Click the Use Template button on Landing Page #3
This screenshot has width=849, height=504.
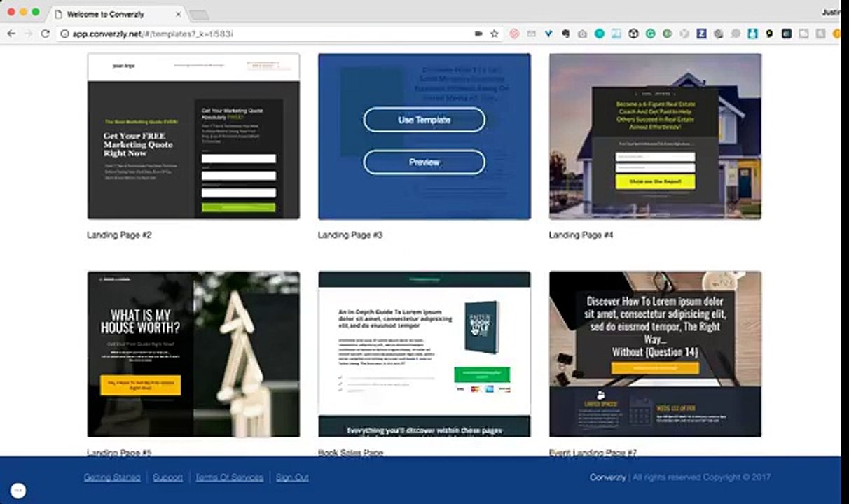(x=424, y=120)
